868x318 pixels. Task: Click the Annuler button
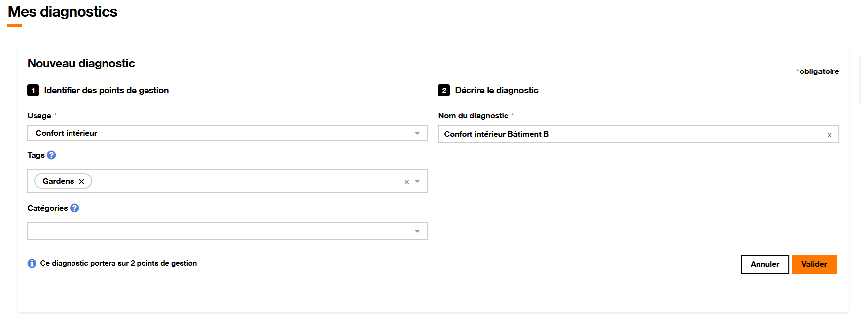(x=764, y=264)
